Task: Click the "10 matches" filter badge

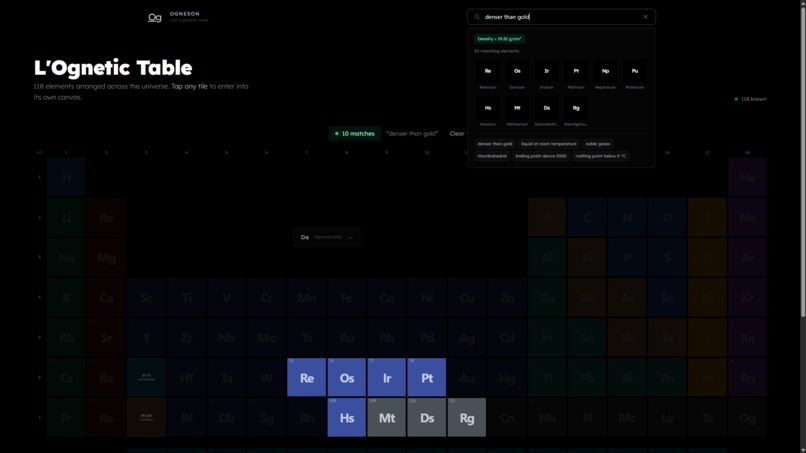Action: coord(355,134)
